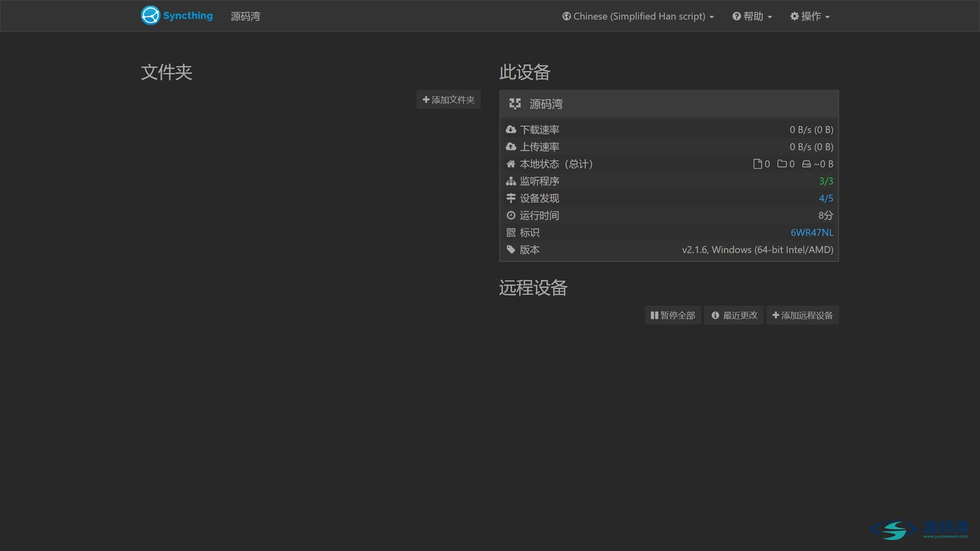The height and width of the screenshot is (551, 980).
Task: Open 最近更改 recent changes button
Action: click(734, 315)
